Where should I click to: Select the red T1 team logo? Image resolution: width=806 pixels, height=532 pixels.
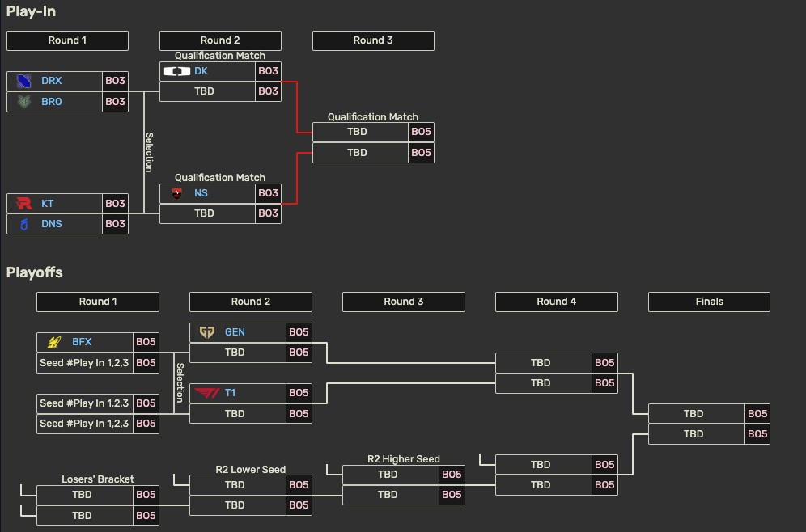pos(207,393)
